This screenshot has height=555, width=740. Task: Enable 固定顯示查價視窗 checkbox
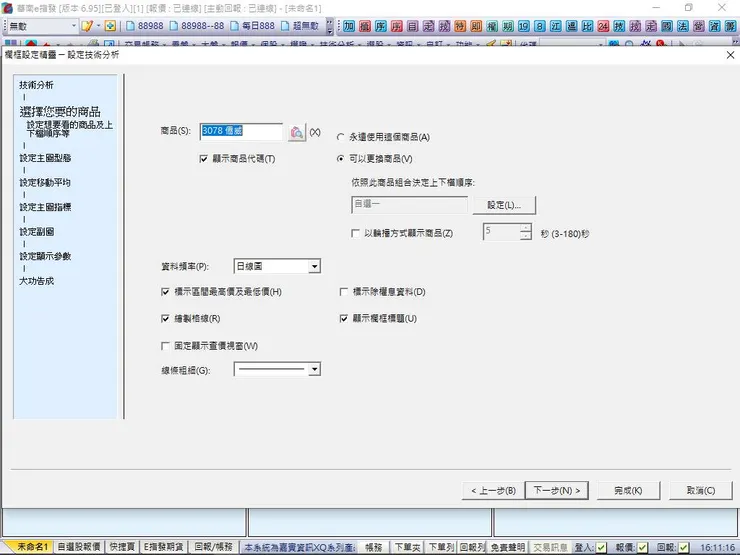[x=165, y=346]
